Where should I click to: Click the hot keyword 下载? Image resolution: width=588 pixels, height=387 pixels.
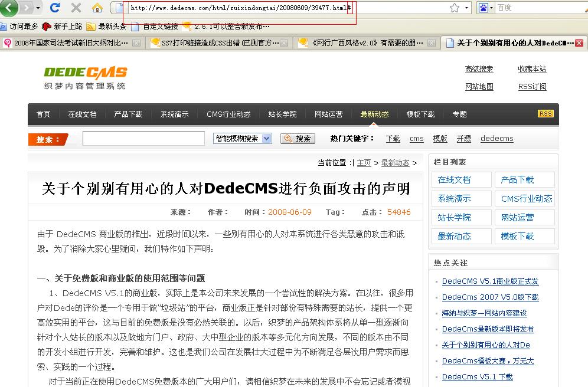pos(393,139)
